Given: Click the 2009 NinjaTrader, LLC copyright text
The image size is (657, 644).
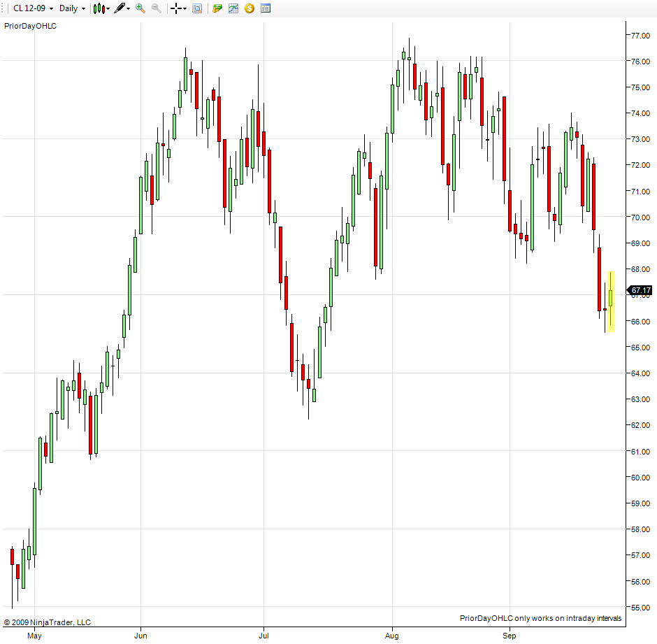Looking at the screenshot, I should coord(48,622).
